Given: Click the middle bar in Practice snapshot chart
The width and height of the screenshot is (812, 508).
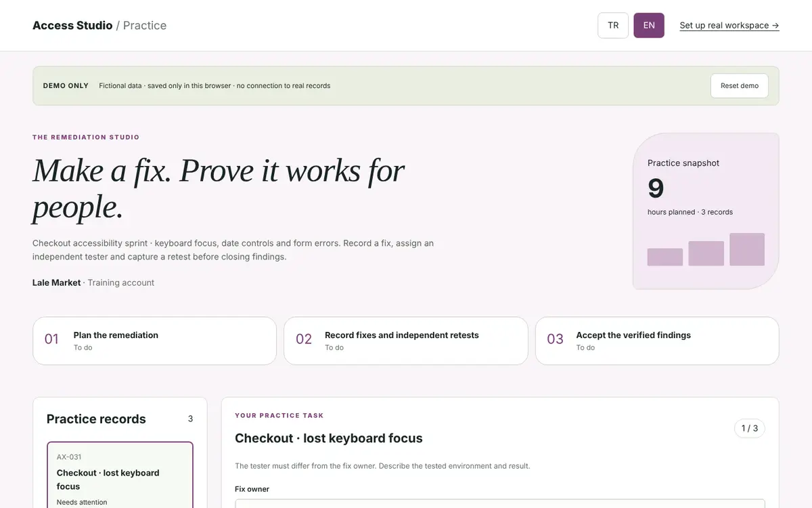Looking at the screenshot, I should 706,253.
